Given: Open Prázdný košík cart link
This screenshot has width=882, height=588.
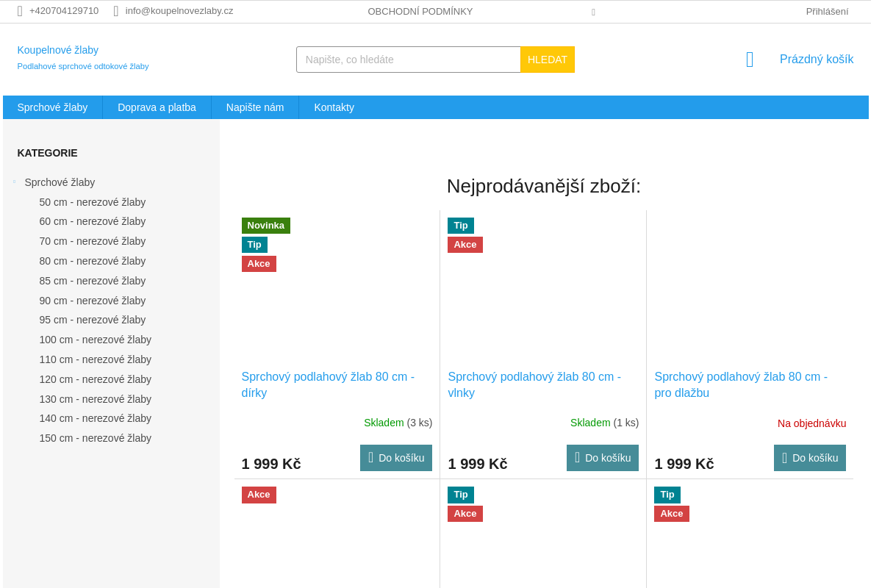Looking at the screenshot, I should click(817, 60).
